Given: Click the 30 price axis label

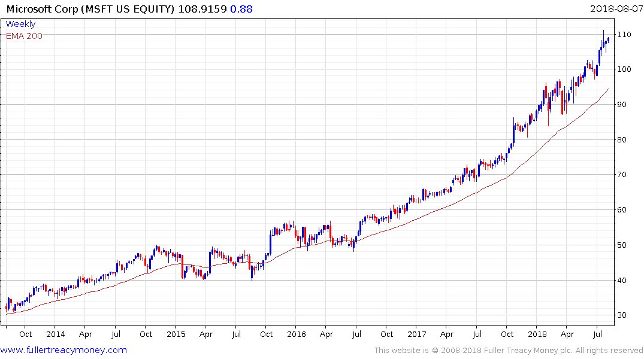Looking at the screenshot, I should coord(622,315).
